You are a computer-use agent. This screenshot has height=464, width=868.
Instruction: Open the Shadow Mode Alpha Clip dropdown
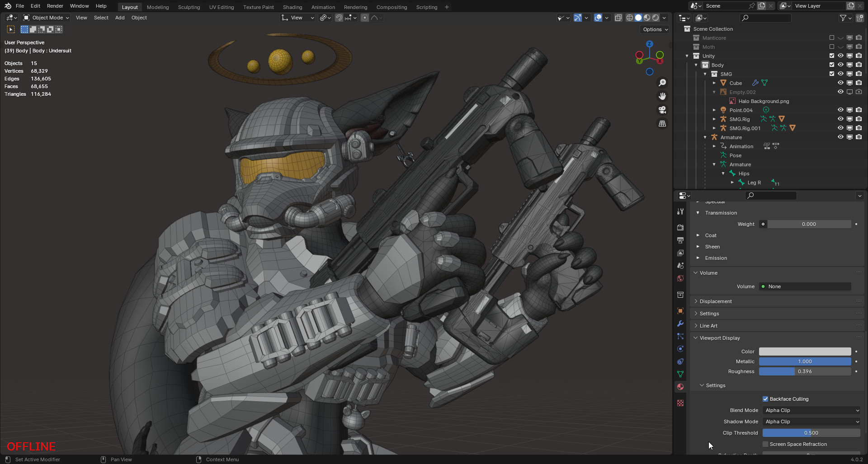pyautogui.click(x=811, y=422)
